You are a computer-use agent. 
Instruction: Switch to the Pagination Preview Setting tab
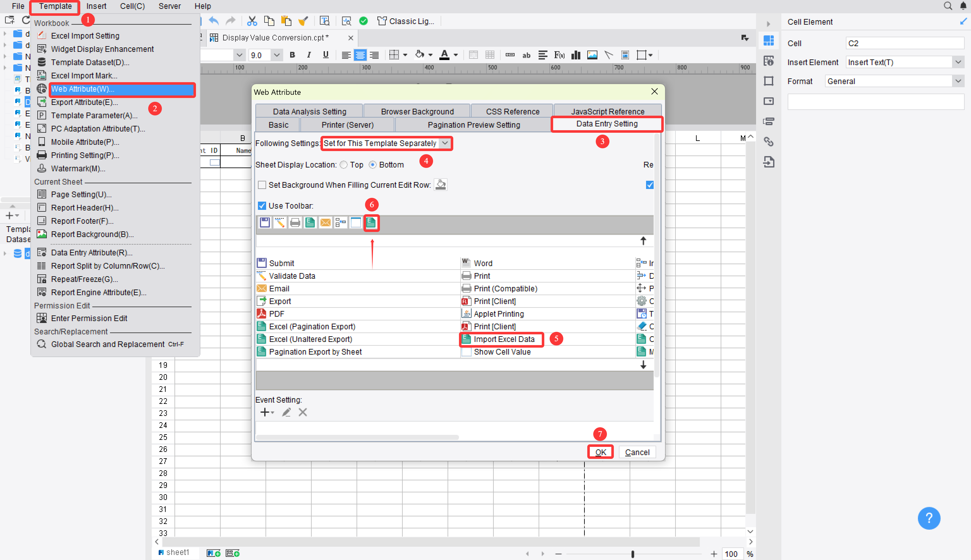pyautogui.click(x=474, y=125)
